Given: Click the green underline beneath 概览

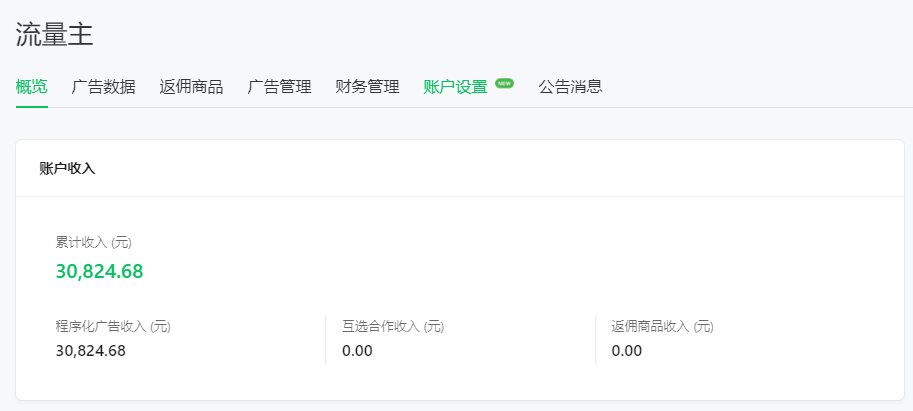Looking at the screenshot, I should (x=31, y=107).
